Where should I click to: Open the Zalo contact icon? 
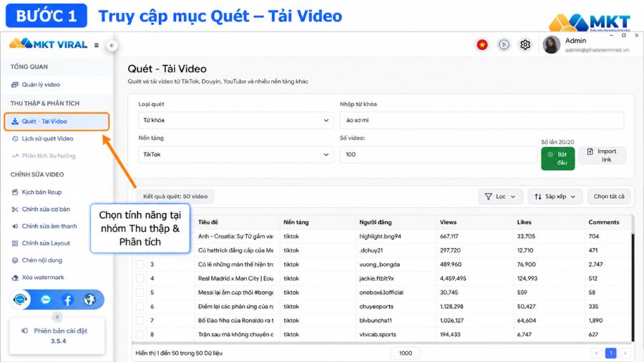coord(46,300)
